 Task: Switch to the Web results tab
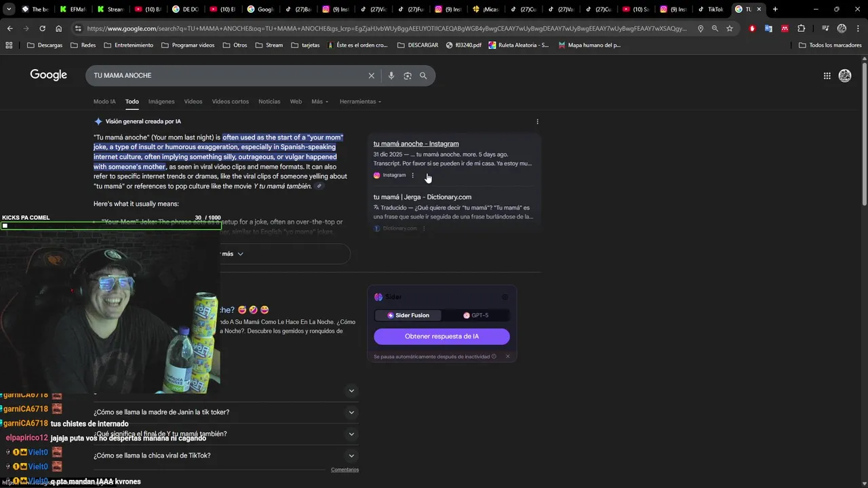(x=296, y=102)
